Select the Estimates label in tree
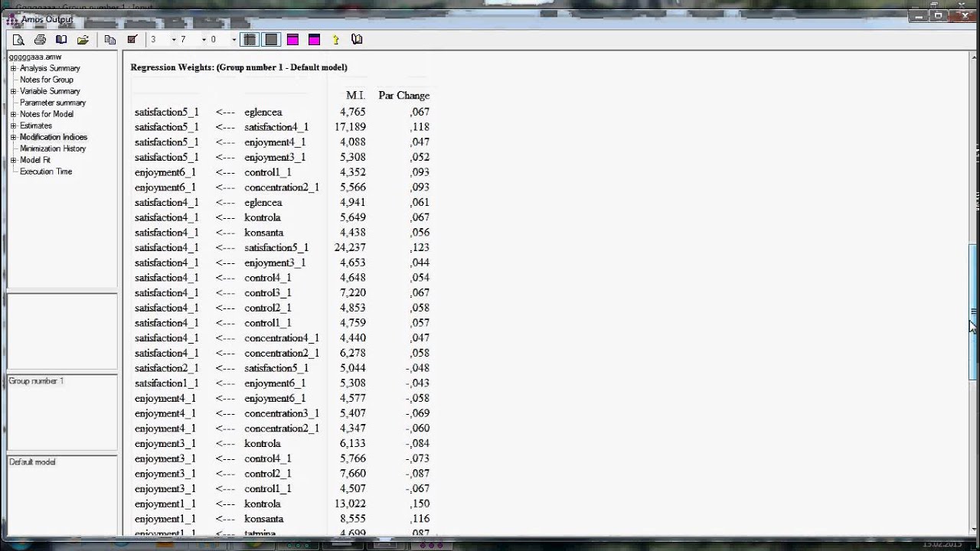This screenshot has height=551, width=980. tap(36, 126)
